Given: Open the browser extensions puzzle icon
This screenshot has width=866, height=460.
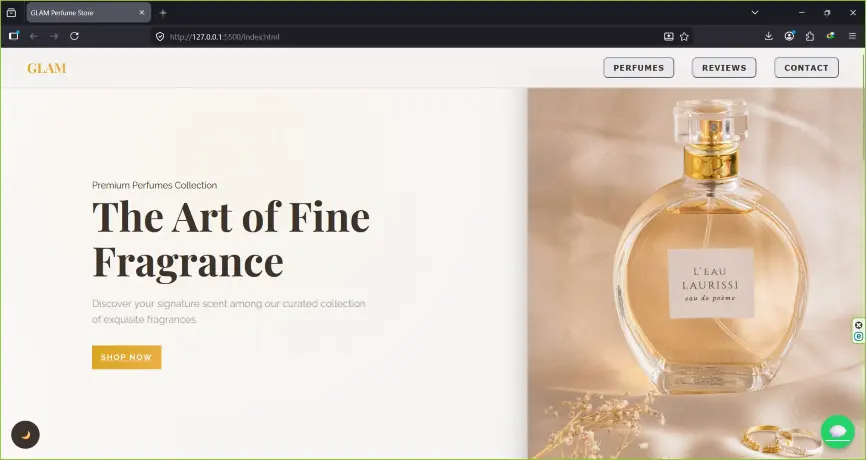Looking at the screenshot, I should click(810, 36).
